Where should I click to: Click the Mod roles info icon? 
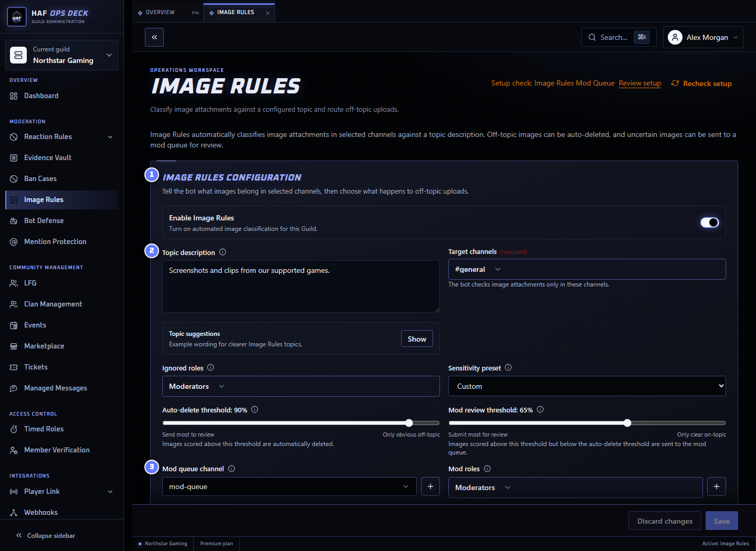[x=487, y=469]
